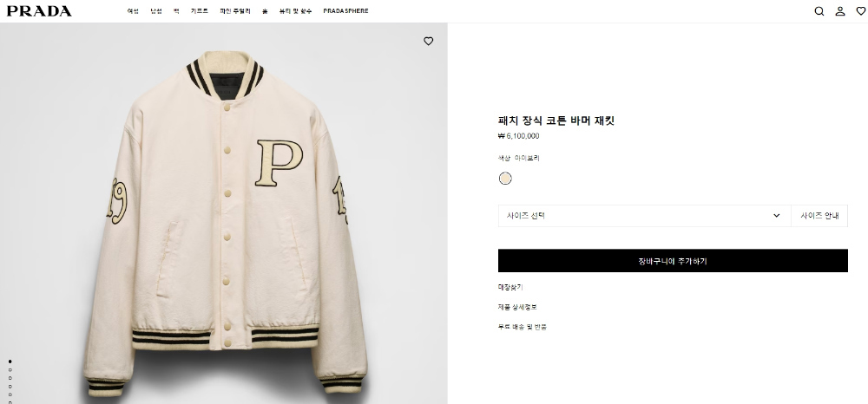Expand the 사이즈 선택 size dropdown
The width and height of the screenshot is (868, 404).
644,216
